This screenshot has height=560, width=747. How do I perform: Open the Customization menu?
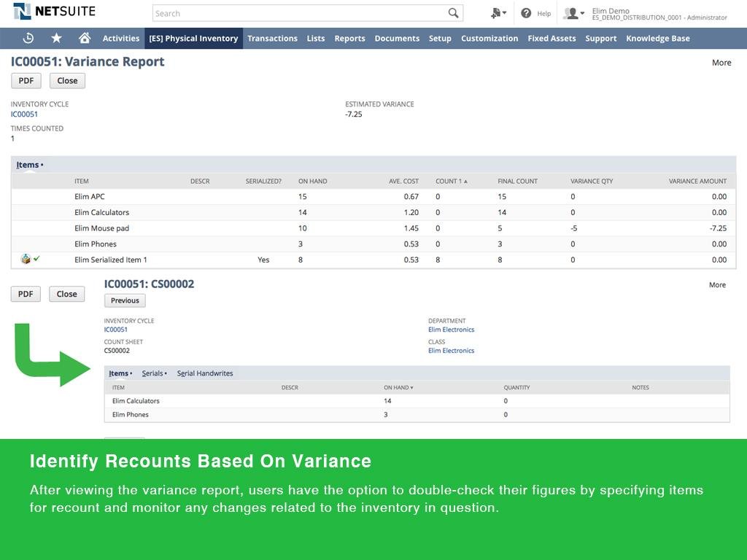[489, 39]
